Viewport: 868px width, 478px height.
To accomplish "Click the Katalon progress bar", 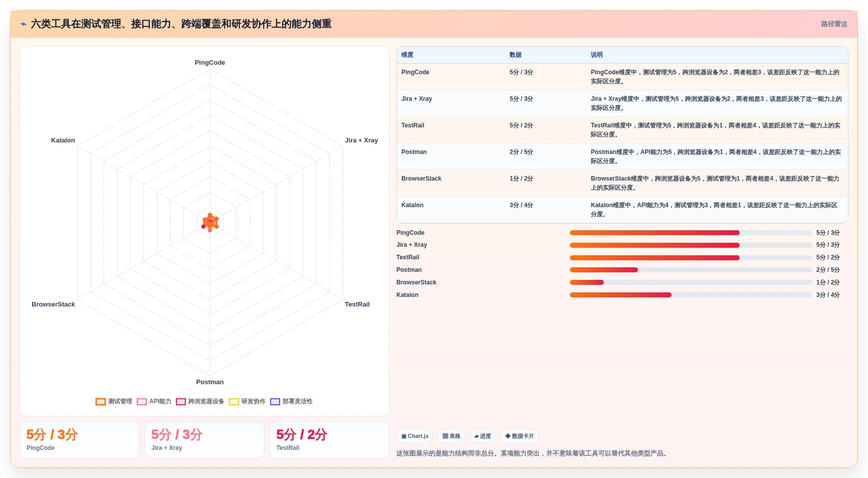I will point(691,295).
